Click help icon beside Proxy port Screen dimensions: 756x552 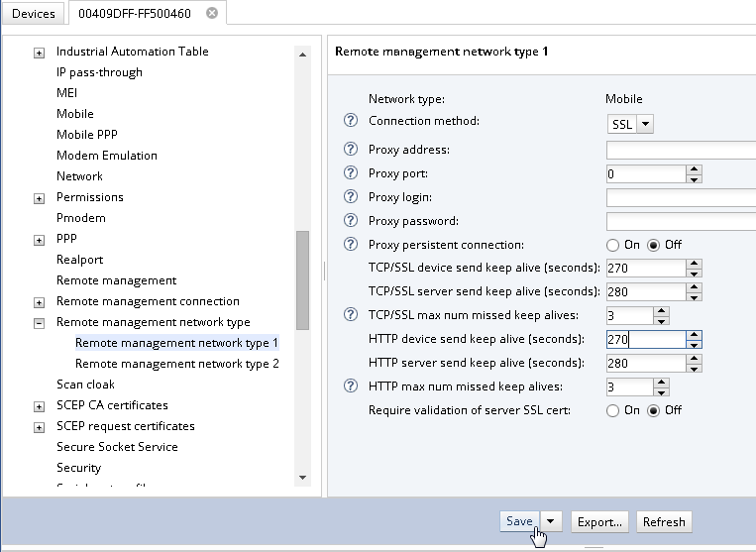pyautogui.click(x=350, y=173)
